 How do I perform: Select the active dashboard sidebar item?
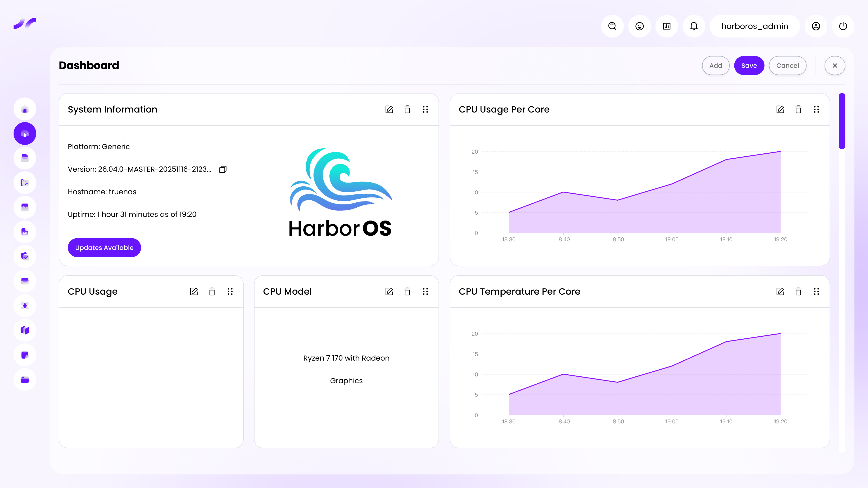pyautogui.click(x=25, y=134)
